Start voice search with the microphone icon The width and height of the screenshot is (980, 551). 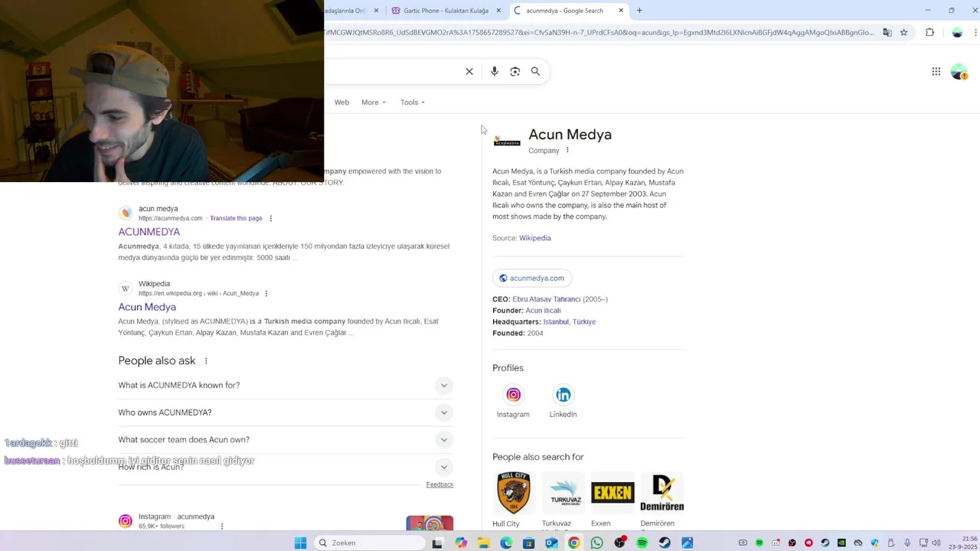click(x=495, y=71)
